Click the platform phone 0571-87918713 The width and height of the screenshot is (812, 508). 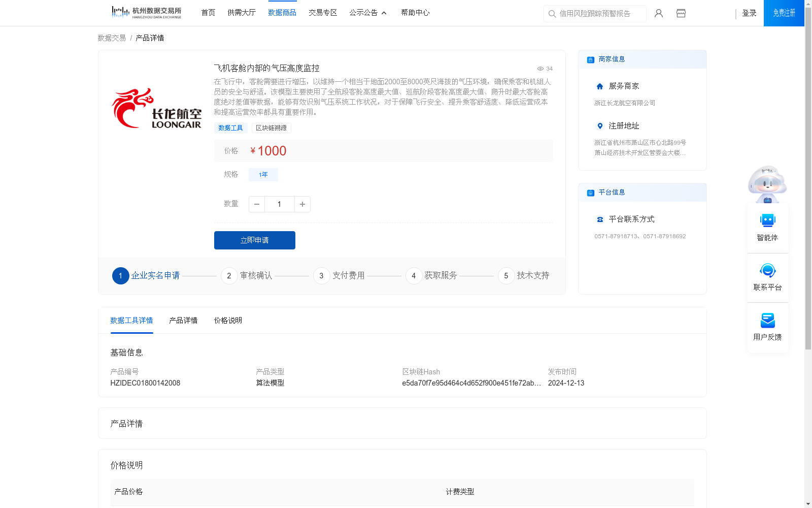(616, 236)
